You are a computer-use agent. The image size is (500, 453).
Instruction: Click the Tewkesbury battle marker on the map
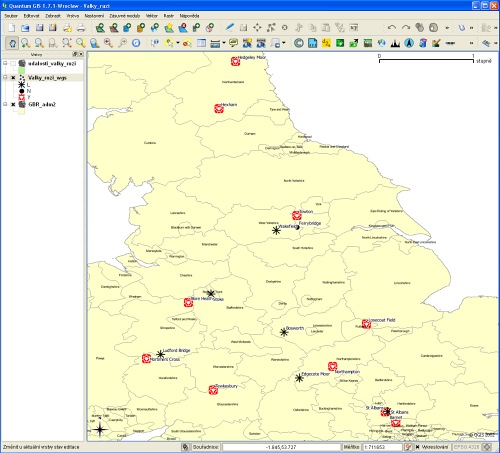213,390
